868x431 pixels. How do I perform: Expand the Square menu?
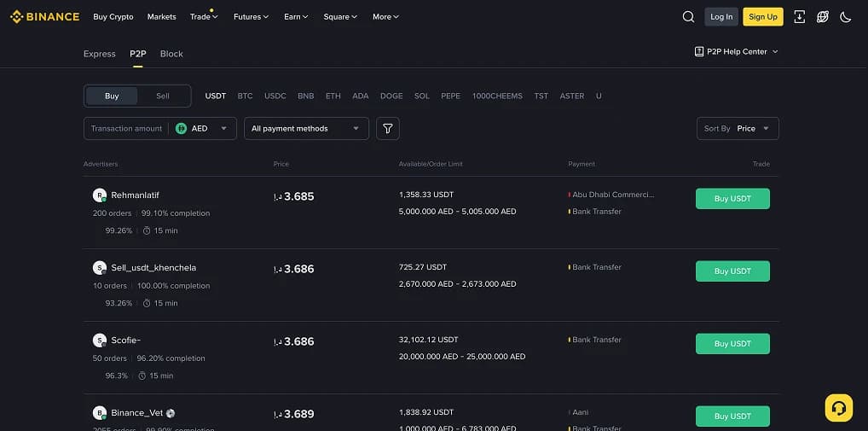[x=340, y=16]
